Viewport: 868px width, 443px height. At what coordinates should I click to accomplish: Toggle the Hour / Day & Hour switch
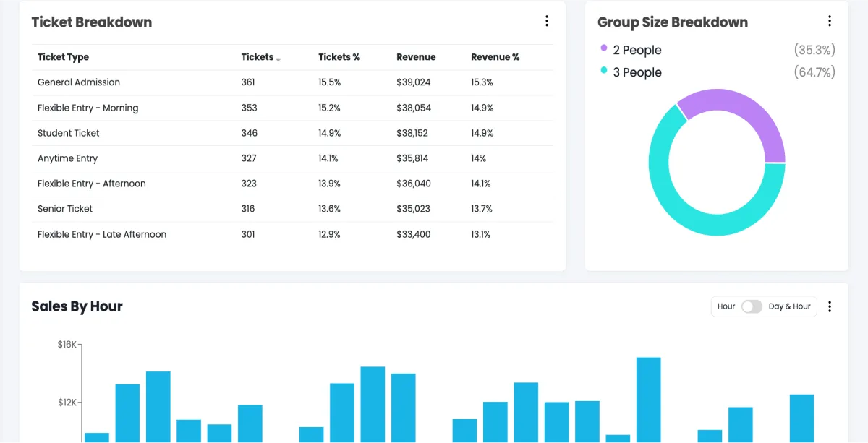coord(752,306)
